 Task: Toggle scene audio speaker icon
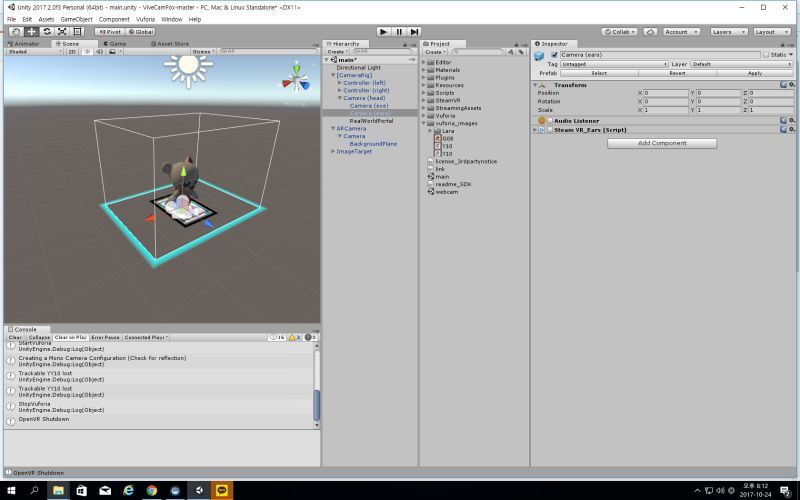pos(99,52)
